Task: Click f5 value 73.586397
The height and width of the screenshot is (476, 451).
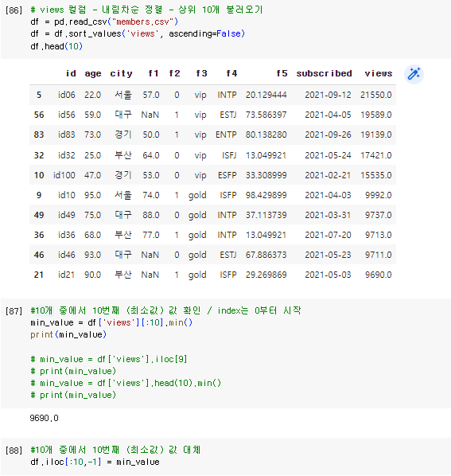Action: (266, 115)
